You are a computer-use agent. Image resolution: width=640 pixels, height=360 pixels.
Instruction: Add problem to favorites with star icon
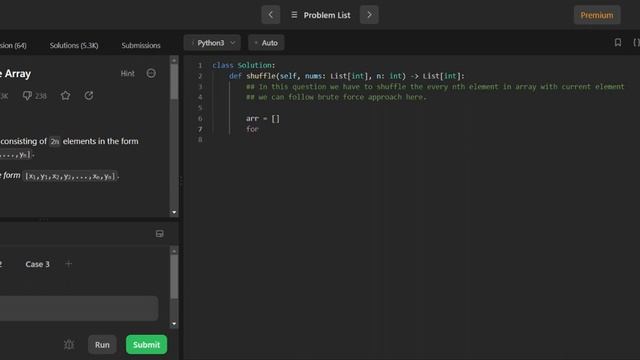(x=65, y=96)
